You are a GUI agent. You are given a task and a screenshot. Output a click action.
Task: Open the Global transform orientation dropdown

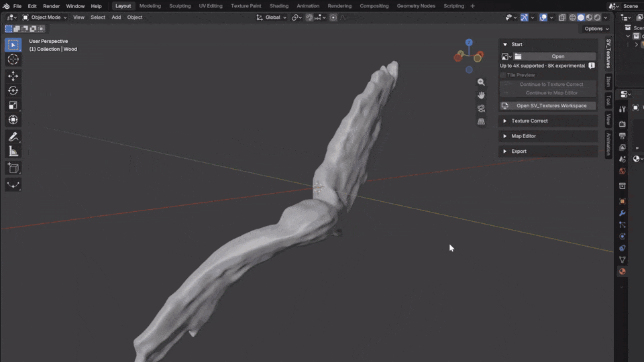(272, 17)
